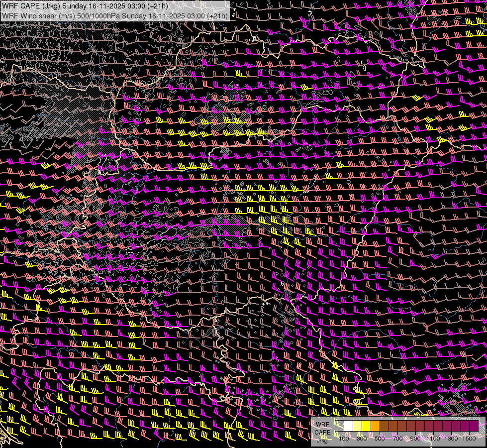Click the pale yellow CAPE legend swatch

point(358,426)
